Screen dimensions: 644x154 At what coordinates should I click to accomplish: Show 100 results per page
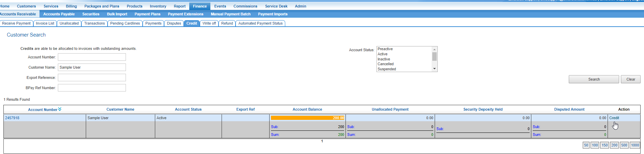(x=595, y=145)
